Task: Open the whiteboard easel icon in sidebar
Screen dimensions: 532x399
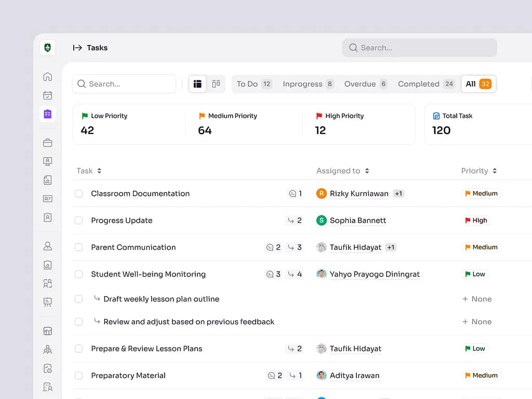Action: click(47, 302)
